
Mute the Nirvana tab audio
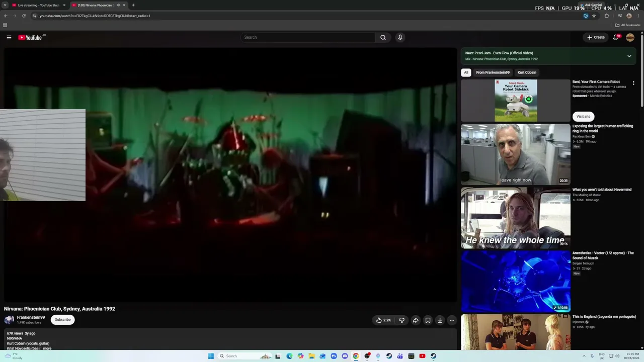pos(118,5)
